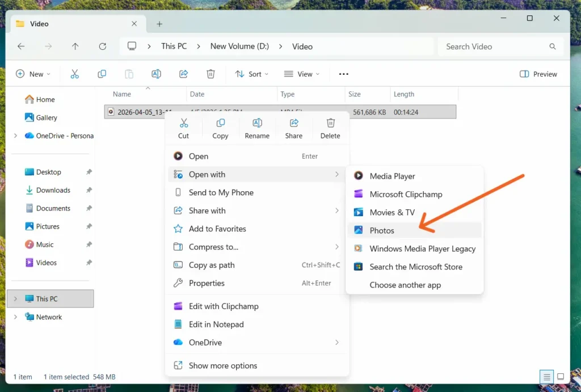Viewport: 581px width, 392px height.
Task: Switch to details view via status bar icon
Action: click(546, 377)
